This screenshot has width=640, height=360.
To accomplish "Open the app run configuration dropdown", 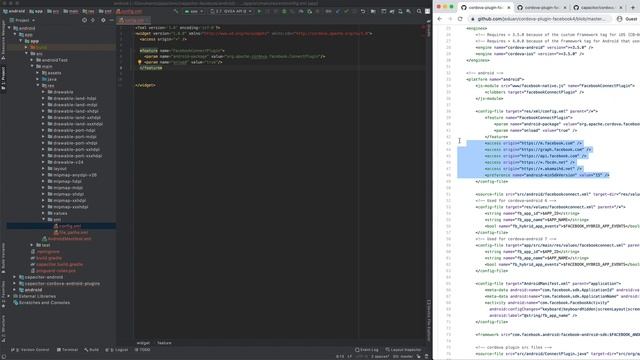I will coord(194,11).
